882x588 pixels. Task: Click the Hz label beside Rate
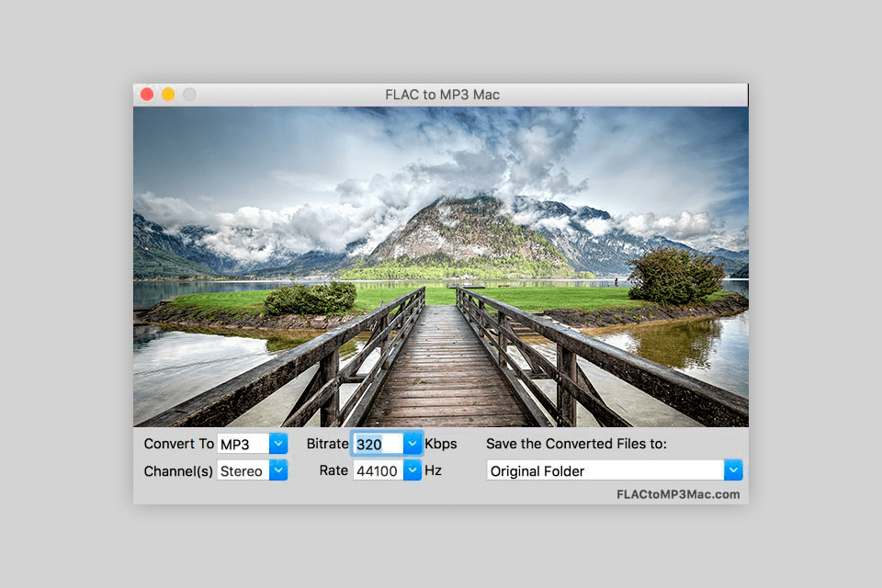click(x=432, y=470)
